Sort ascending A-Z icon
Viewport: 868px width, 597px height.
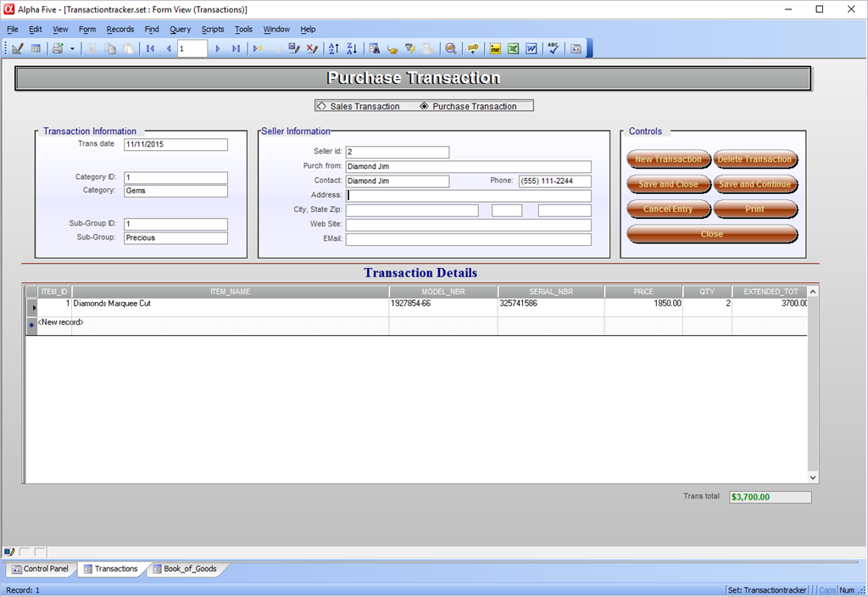pos(333,48)
